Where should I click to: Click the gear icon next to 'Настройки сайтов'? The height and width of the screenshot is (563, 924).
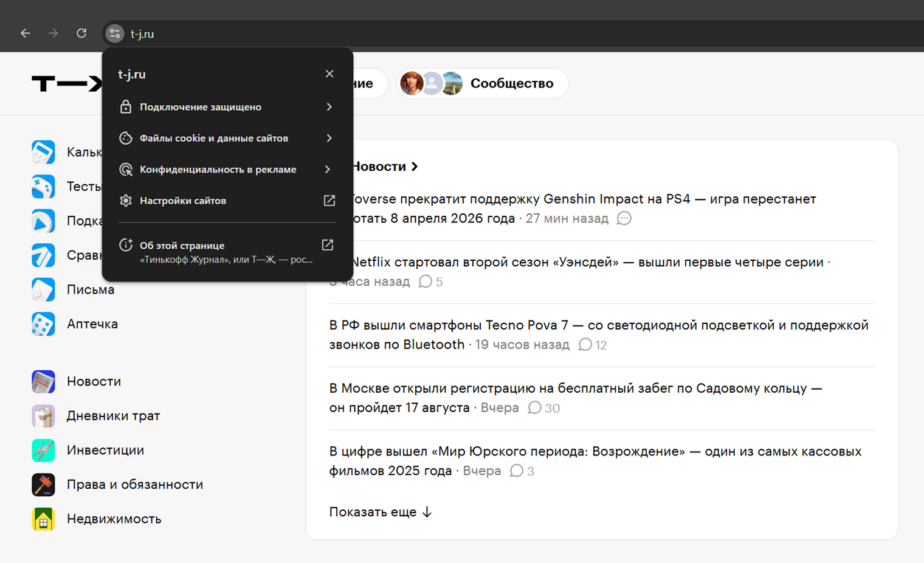(126, 201)
